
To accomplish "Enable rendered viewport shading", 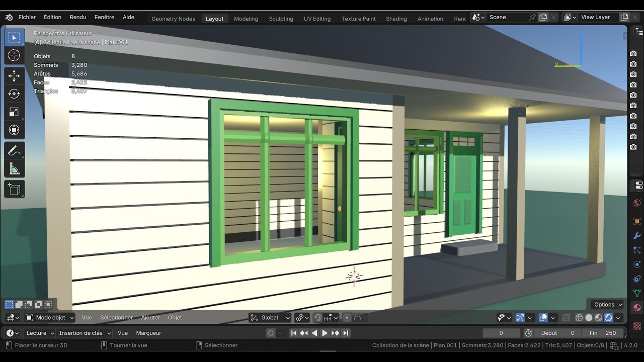I will tap(608, 318).
